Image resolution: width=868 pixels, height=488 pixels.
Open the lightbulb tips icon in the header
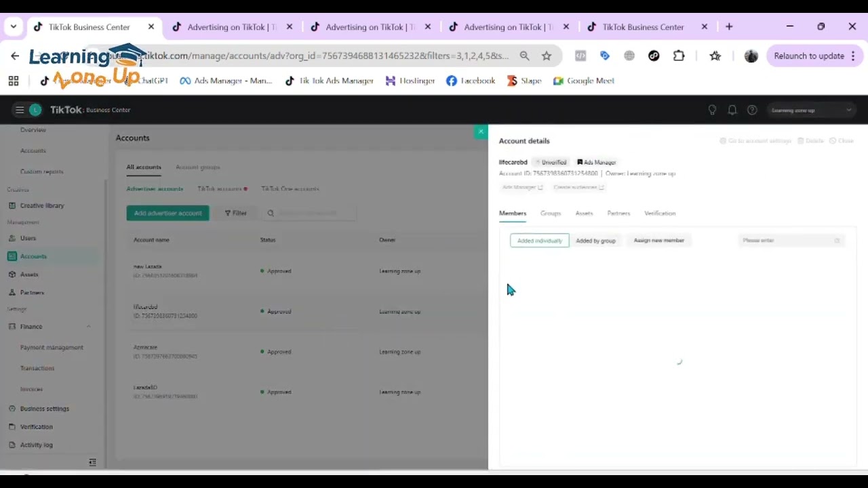click(x=712, y=110)
